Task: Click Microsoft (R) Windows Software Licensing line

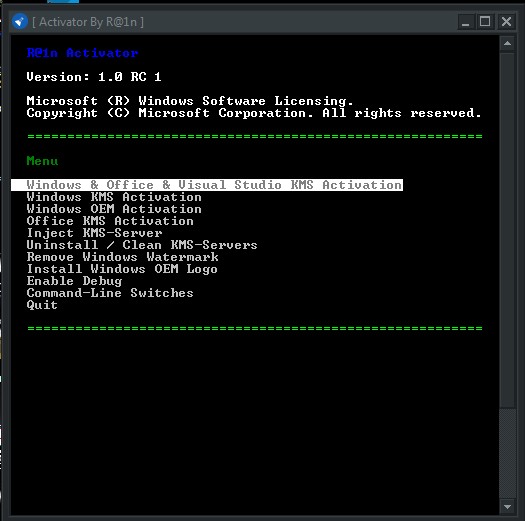Action: tap(190, 101)
